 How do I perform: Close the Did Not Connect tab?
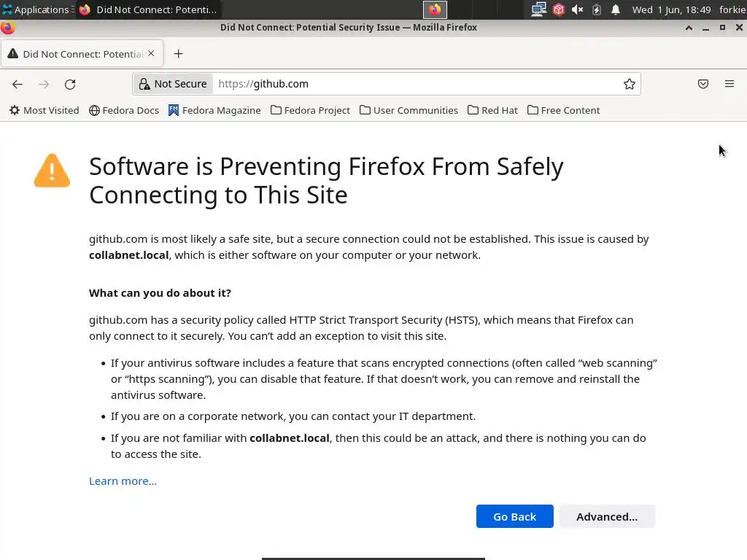(x=151, y=53)
